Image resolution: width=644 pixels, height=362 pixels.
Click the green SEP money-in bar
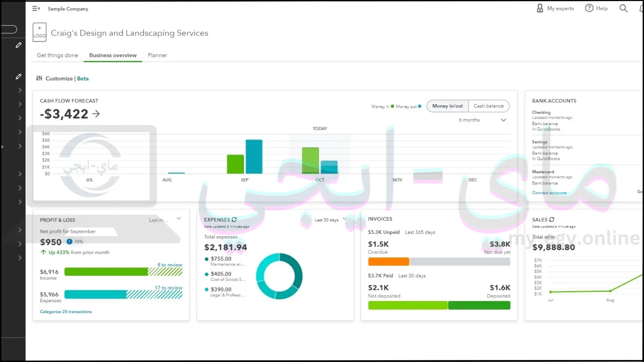coord(235,164)
